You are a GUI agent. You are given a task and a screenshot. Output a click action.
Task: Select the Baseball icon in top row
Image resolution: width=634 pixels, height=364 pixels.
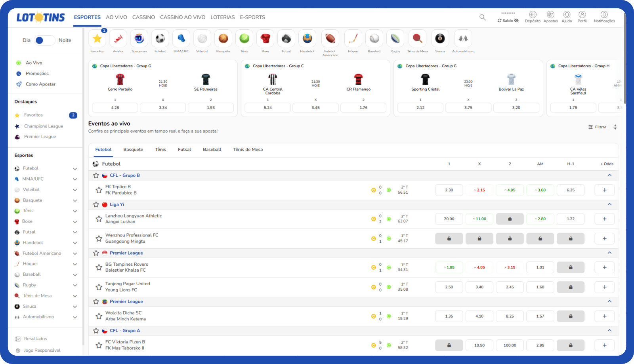[x=374, y=38]
